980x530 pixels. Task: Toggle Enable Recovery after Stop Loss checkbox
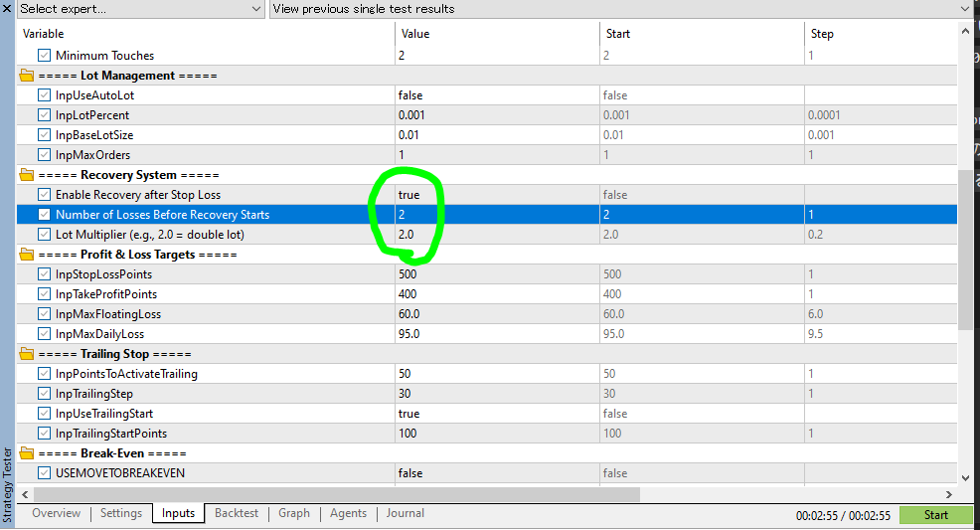click(44, 194)
